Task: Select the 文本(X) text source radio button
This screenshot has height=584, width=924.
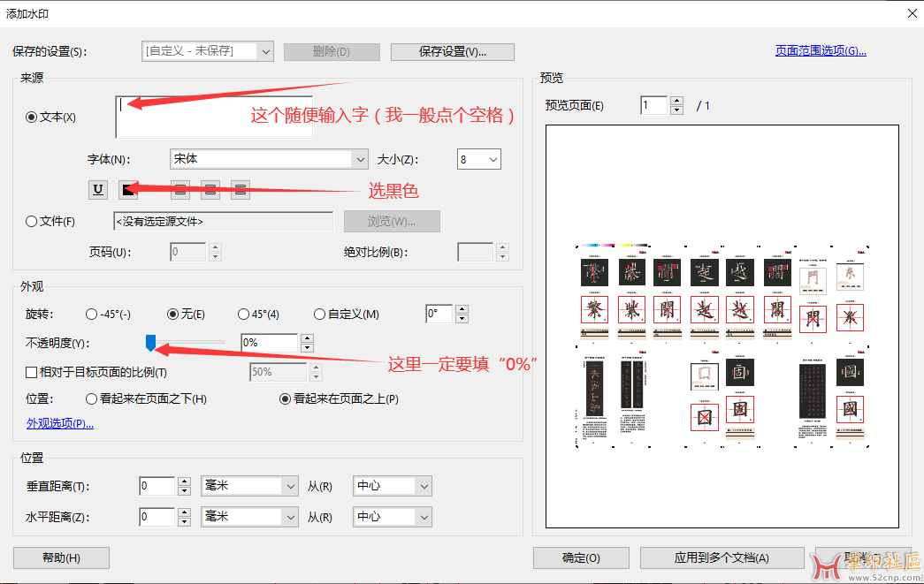Action: (x=32, y=117)
